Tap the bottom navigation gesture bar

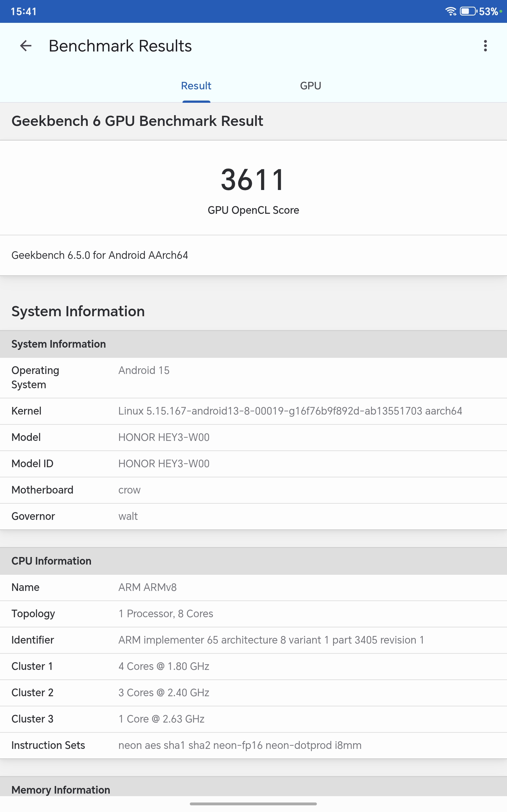(x=253, y=804)
